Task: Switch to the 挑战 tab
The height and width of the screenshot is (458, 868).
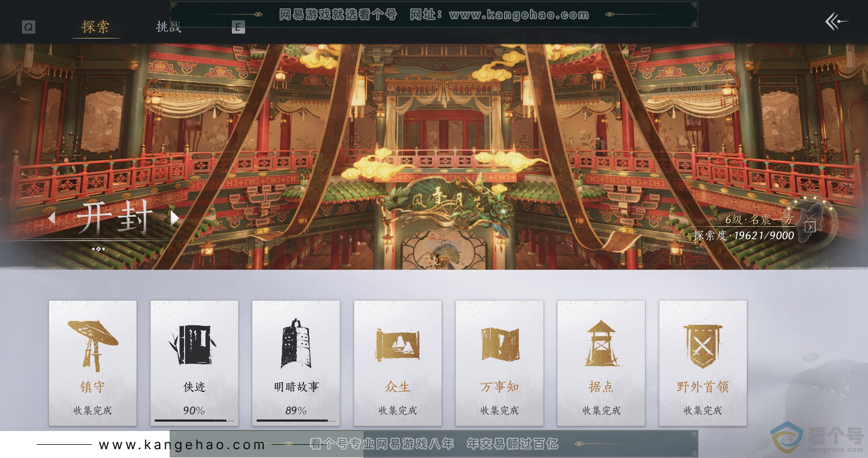Action: pyautogui.click(x=169, y=26)
